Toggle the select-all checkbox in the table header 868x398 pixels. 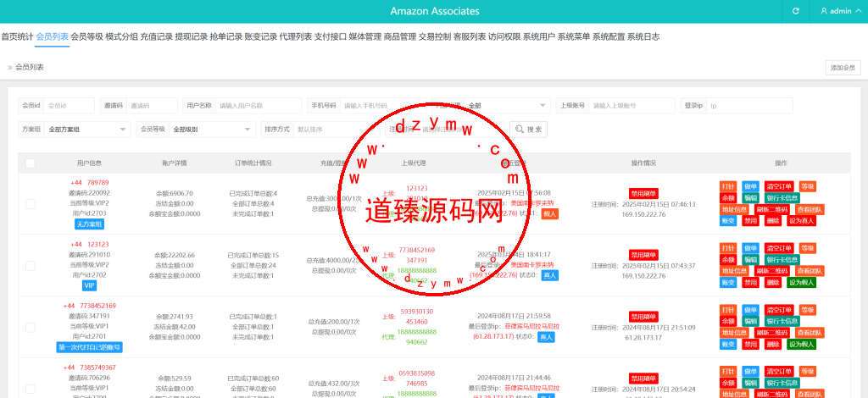pos(31,163)
